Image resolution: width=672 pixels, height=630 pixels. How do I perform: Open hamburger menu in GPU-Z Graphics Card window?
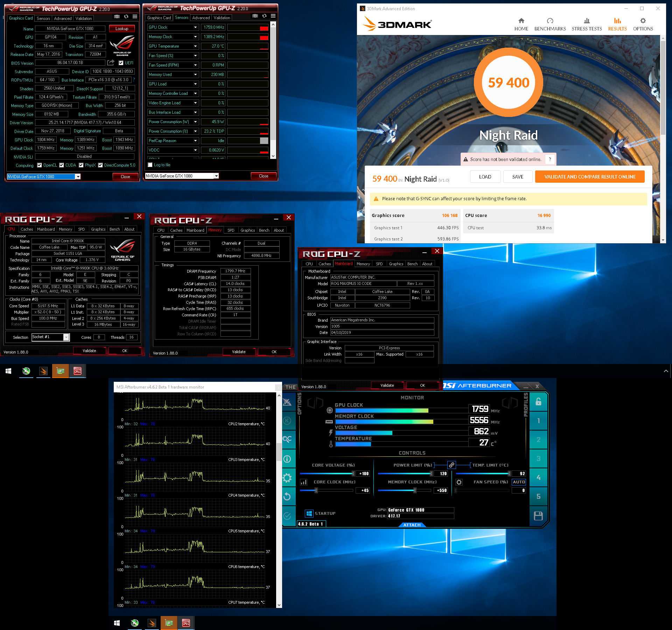click(135, 17)
